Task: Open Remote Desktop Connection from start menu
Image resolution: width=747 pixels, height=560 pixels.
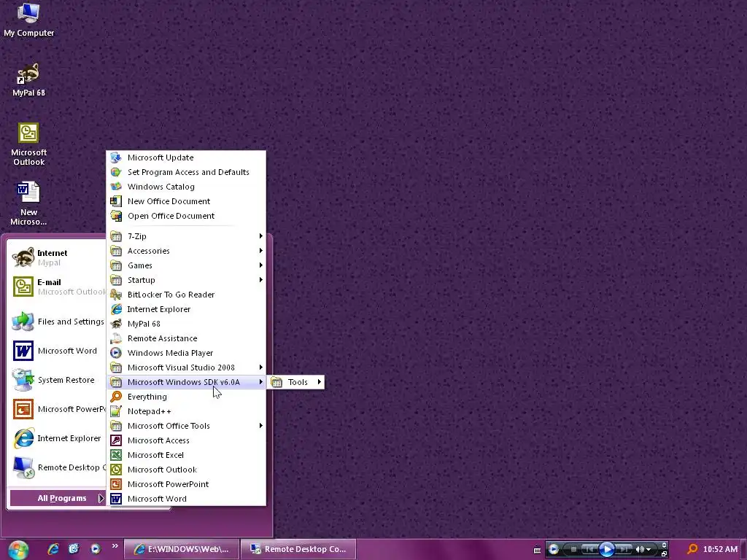Action: click(57, 467)
